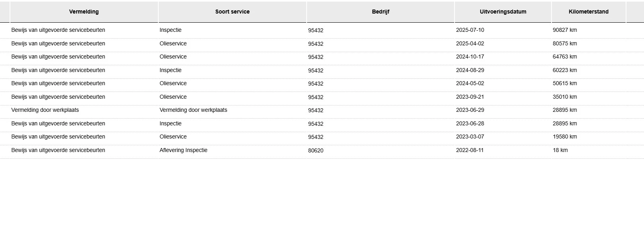Sort the table by Uitvoeringsdatum header
644x234 pixels.
point(503,12)
